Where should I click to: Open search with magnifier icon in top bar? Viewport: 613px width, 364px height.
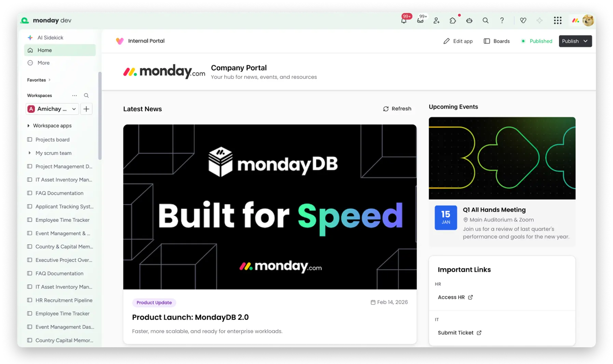click(485, 20)
